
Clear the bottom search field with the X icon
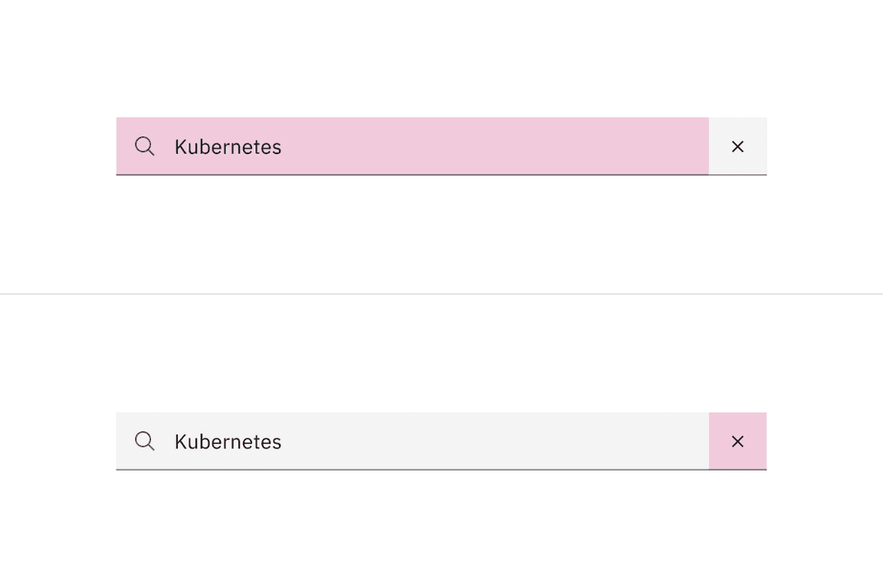click(x=737, y=442)
